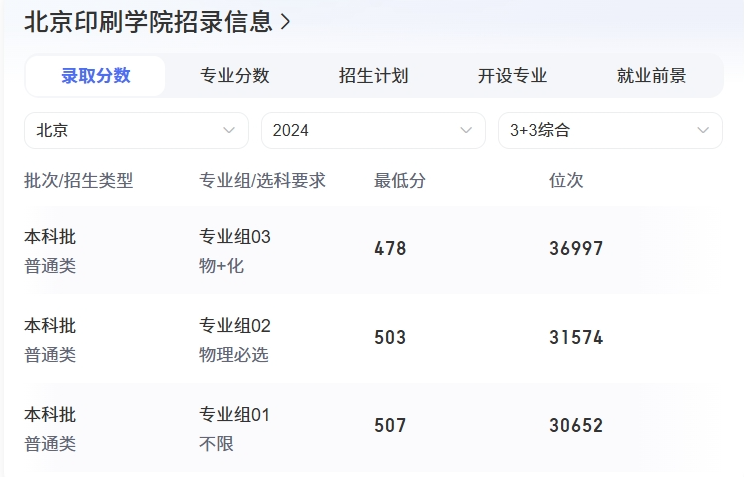744x477 pixels.
Task: Click the rank value 31574
Action: point(576,337)
